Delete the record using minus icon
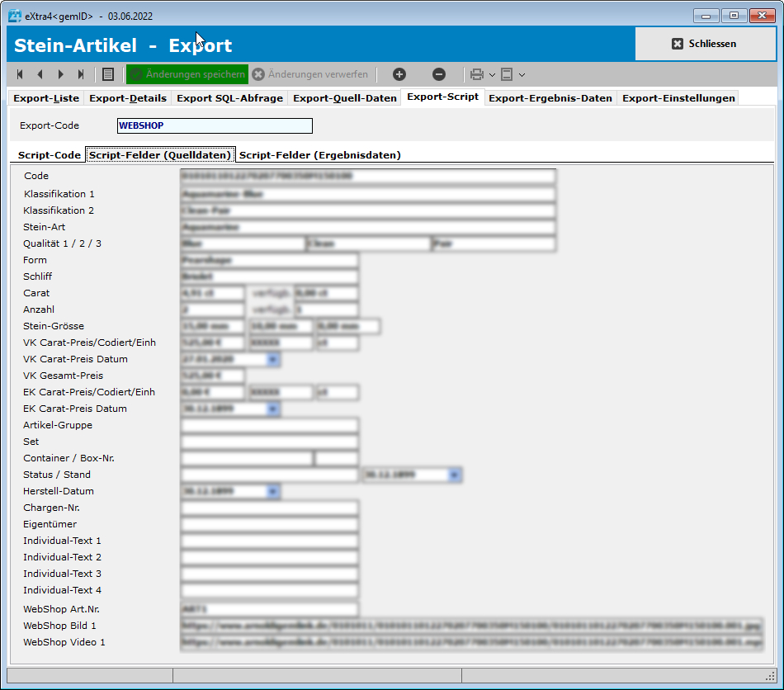784x690 pixels. [440, 74]
